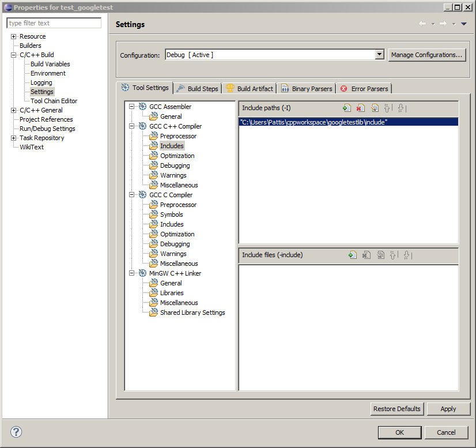Select C++ Compiler Warnings
The width and height of the screenshot is (476, 448).
coord(173,175)
